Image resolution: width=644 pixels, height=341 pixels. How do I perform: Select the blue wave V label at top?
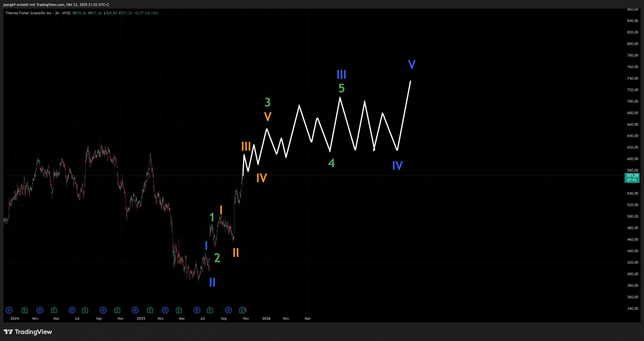point(412,64)
